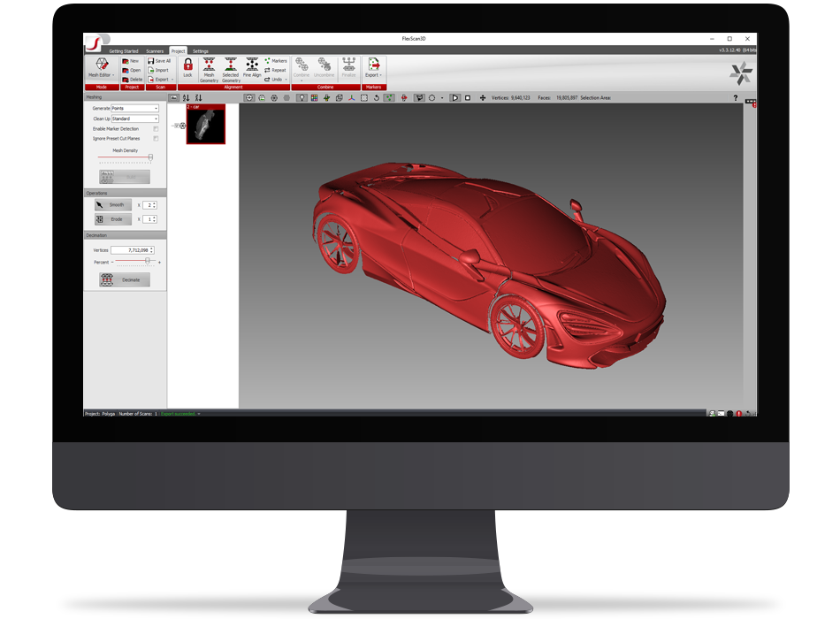The image size is (840, 619).
Task: Open the Clean Up dropdown
Action: [x=135, y=118]
